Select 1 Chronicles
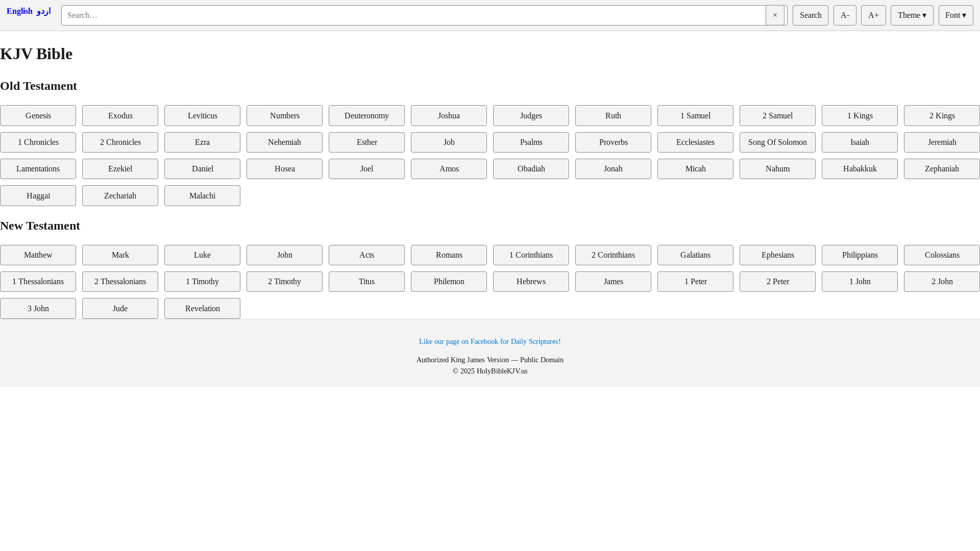 point(38,142)
